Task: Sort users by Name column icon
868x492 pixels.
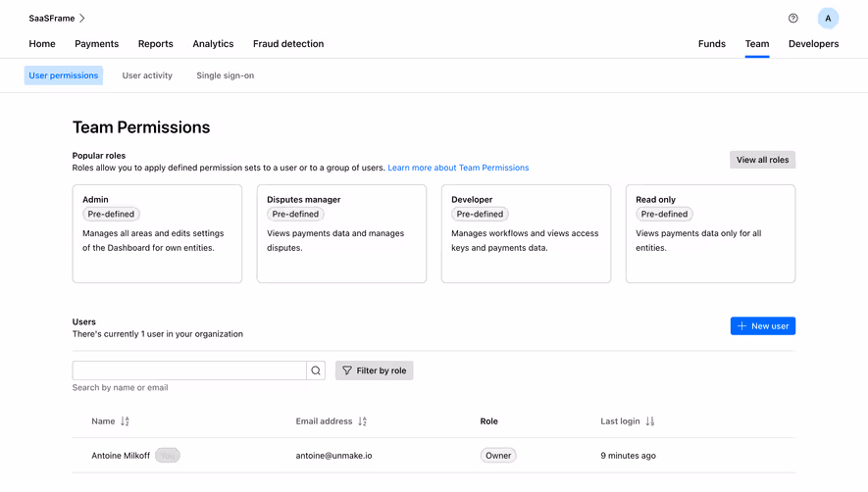Action: 126,421
